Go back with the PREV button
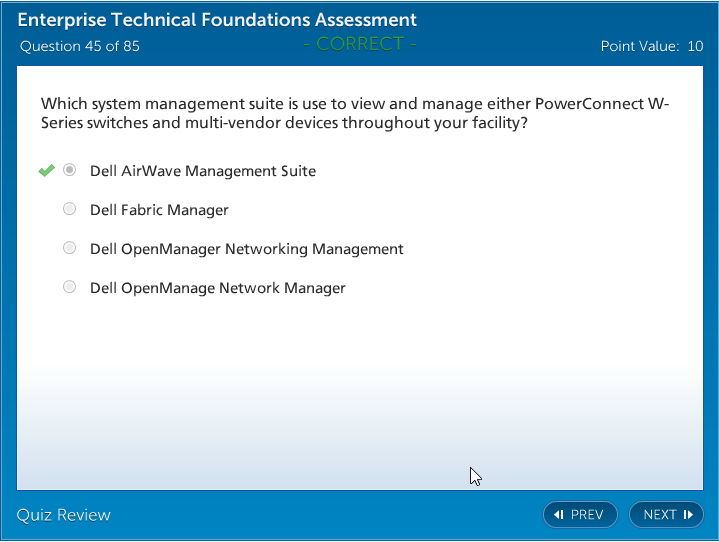This screenshot has height=542, width=719. (x=581, y=515)
